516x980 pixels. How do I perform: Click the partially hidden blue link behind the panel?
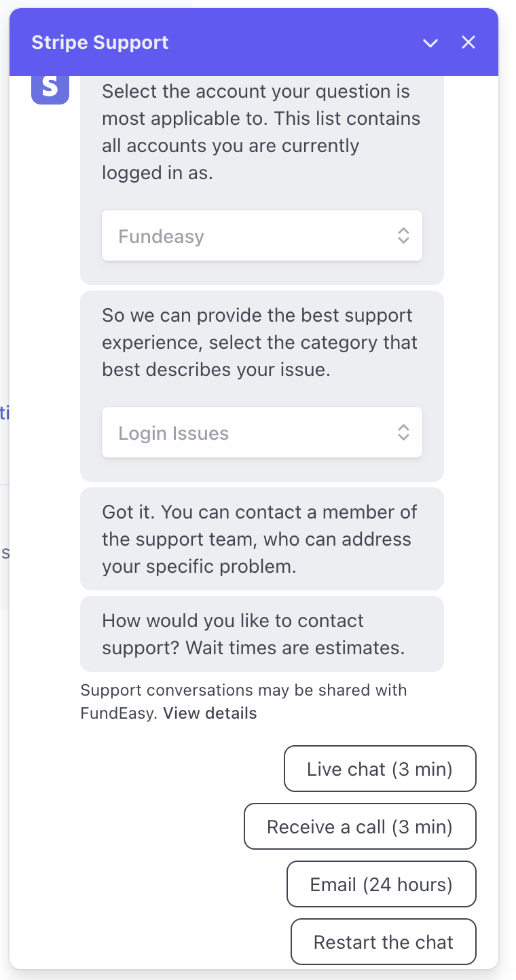tap(4, 413)
